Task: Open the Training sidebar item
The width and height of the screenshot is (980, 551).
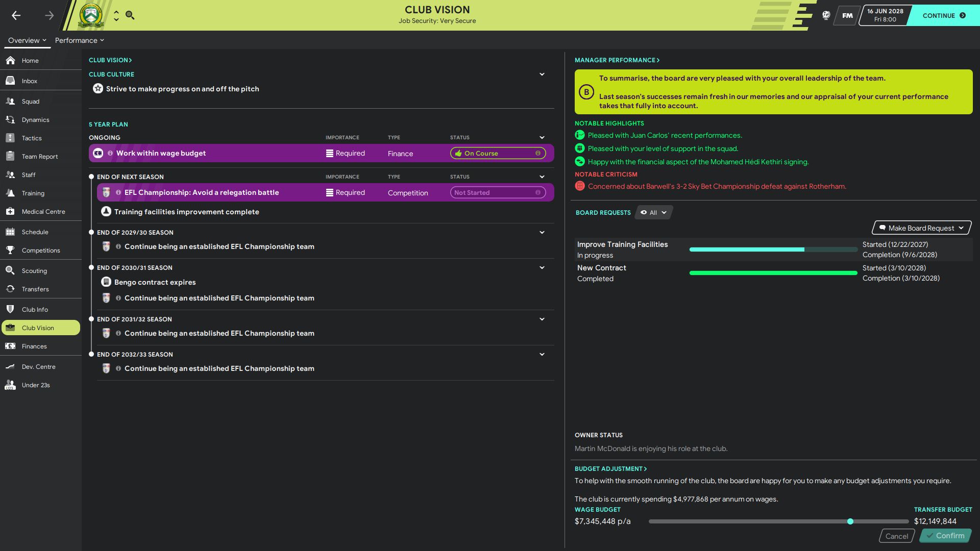Action: [x=41, y=193]
